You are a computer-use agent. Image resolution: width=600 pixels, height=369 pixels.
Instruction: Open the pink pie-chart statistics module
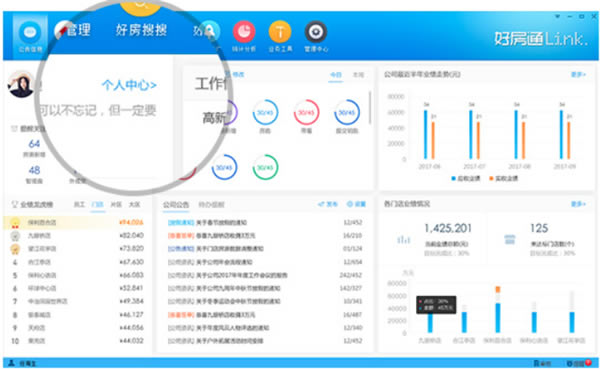click(x=244, y=32)
